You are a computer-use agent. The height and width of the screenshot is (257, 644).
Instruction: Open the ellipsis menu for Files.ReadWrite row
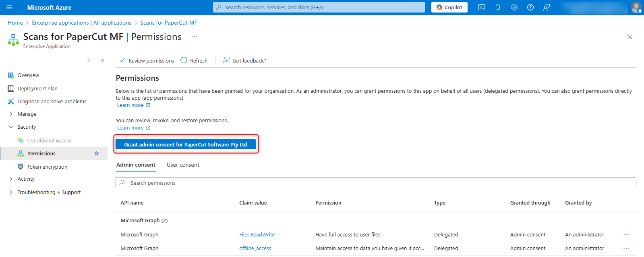pos(627,235)
